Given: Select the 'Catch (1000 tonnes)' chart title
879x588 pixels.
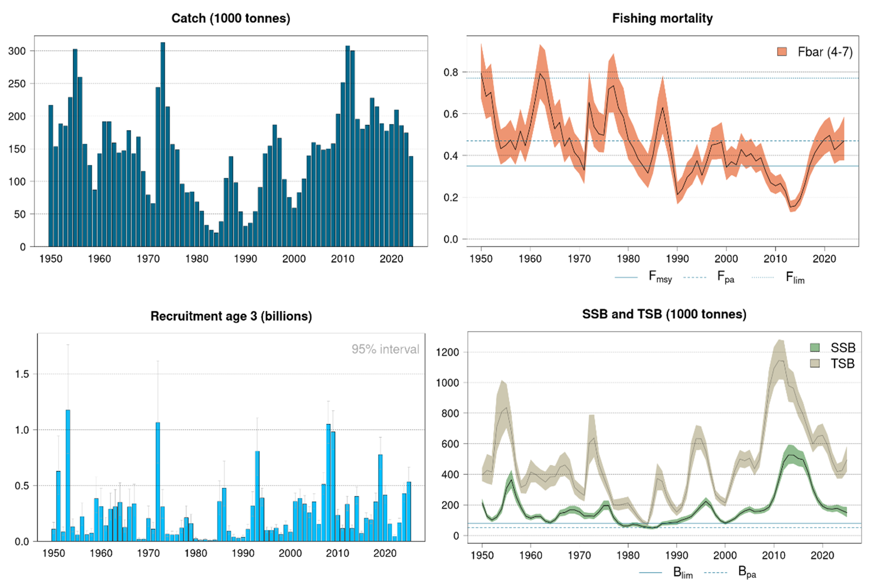Looking at the screenshot, I should pos(231,18).
